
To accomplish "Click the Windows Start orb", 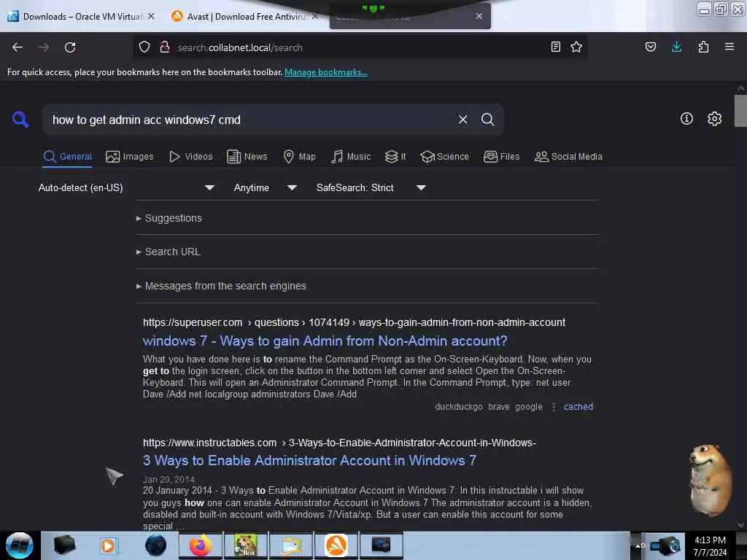I will point(19,545).
